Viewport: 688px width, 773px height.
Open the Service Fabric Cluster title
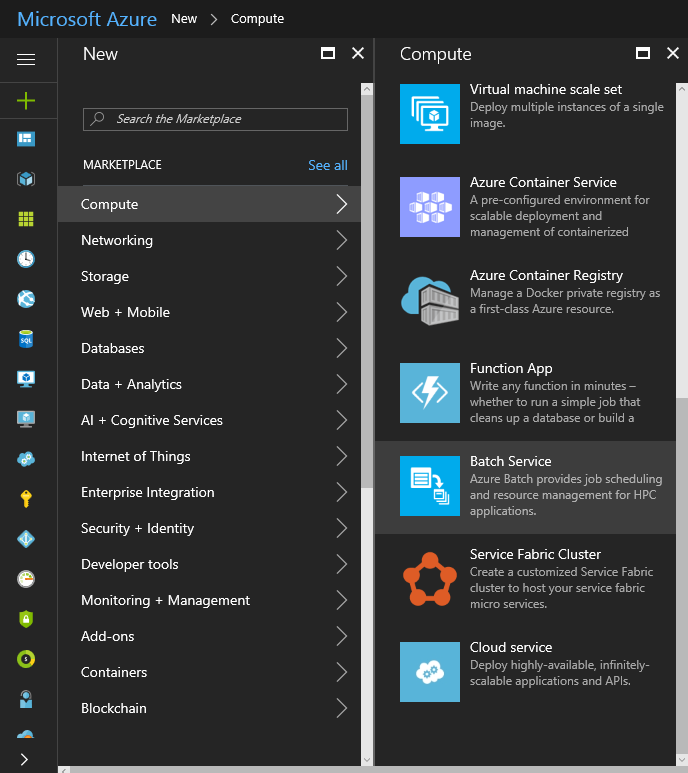[535, 554]
